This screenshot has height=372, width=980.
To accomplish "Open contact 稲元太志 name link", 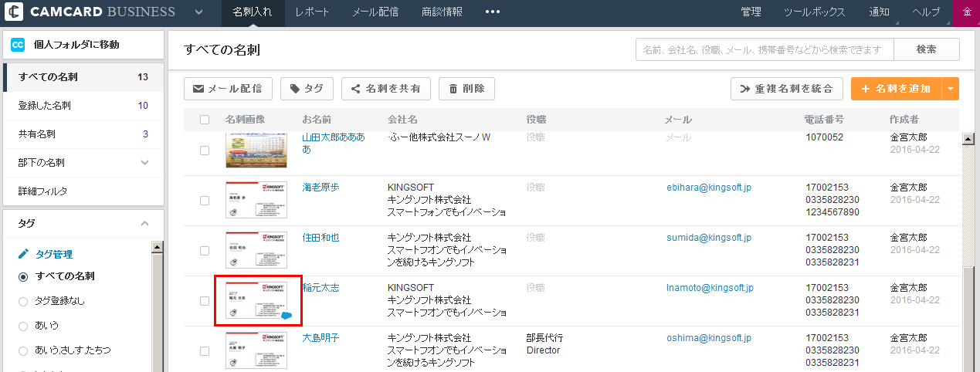I will 320,288.
